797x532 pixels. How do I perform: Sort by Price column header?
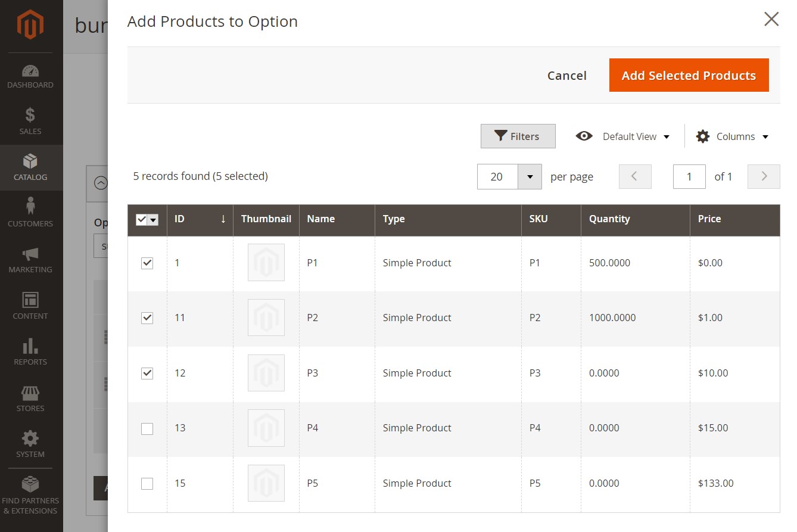pos(735,220)
